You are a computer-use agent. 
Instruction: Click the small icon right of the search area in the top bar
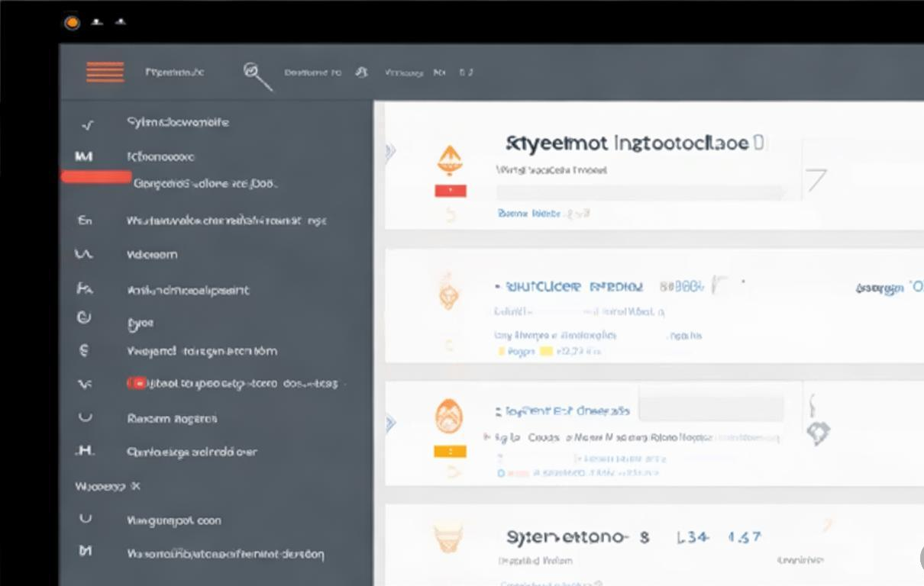coord(361,72)
